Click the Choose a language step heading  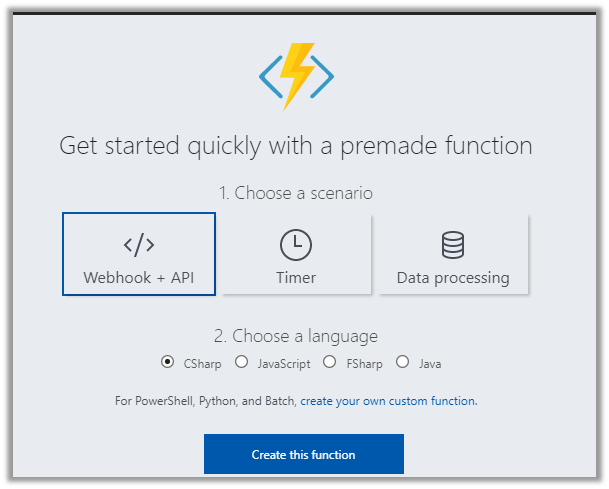tap(296, 336)
